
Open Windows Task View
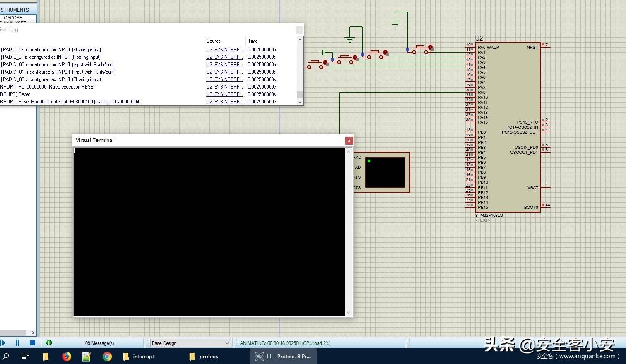pyautogui.click(x=25, y=356)
